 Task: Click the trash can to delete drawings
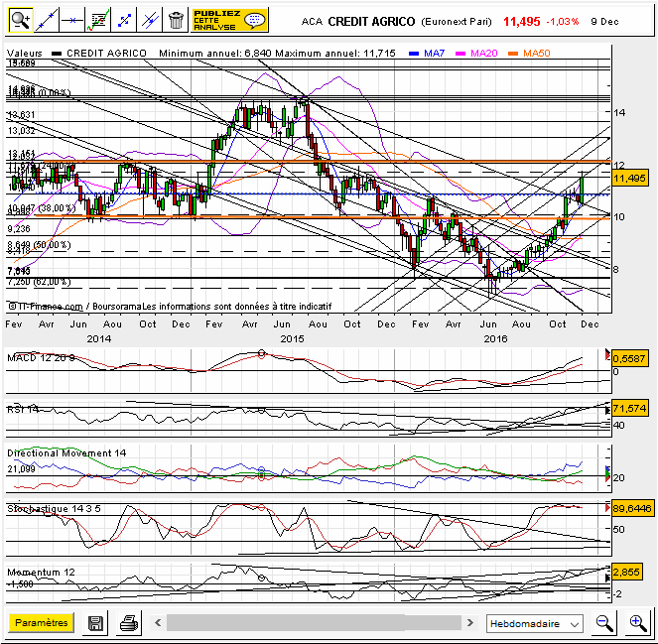click(176, 19)
